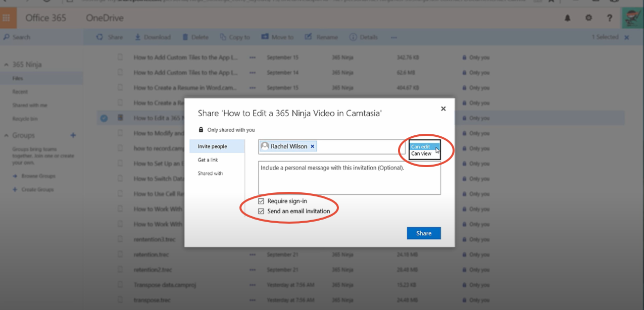Open ellipsis menu for September 14 file
The image size is (644, 310).
[x=253, y=73]
